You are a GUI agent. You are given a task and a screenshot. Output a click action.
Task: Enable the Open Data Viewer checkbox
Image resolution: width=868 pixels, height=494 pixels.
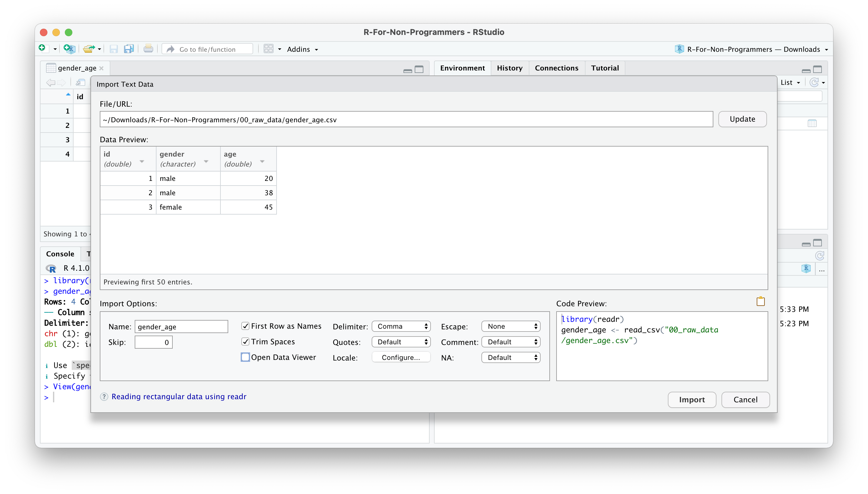[246, 357]
